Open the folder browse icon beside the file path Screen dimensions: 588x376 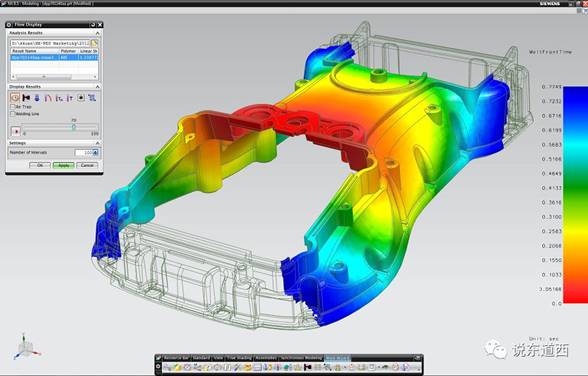[94, 43]
